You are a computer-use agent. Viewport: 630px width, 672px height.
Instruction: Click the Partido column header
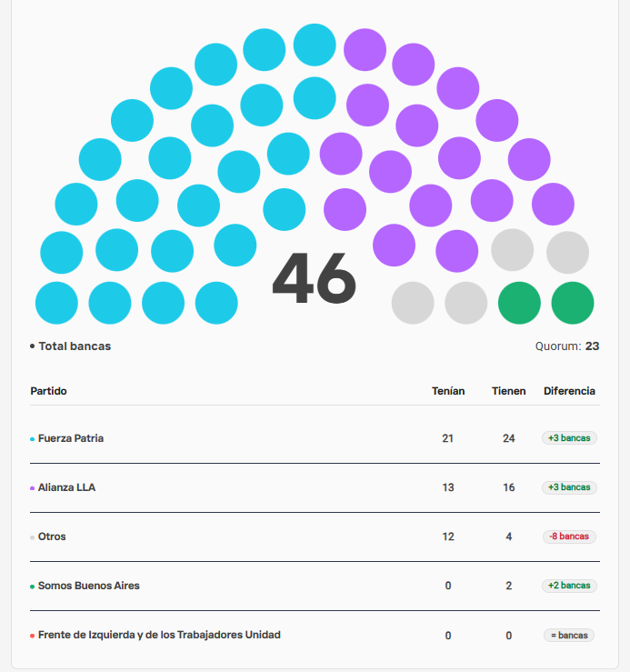point(48,391)
